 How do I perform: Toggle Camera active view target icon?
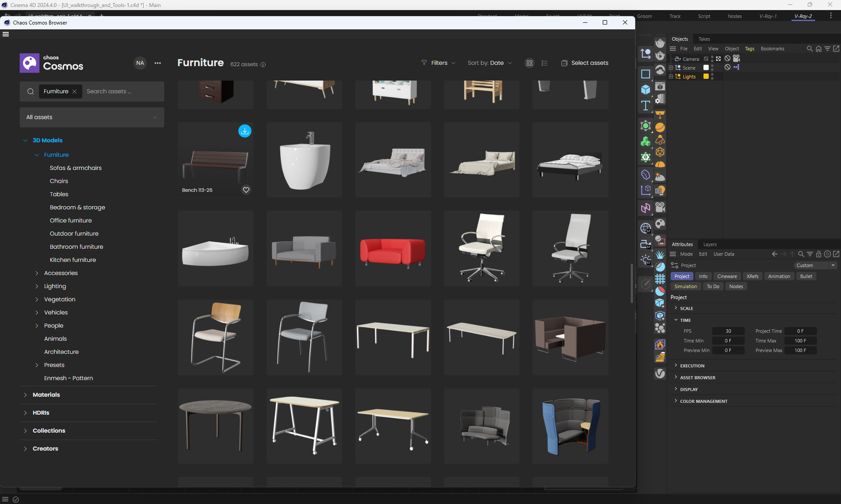pos(718,59)
